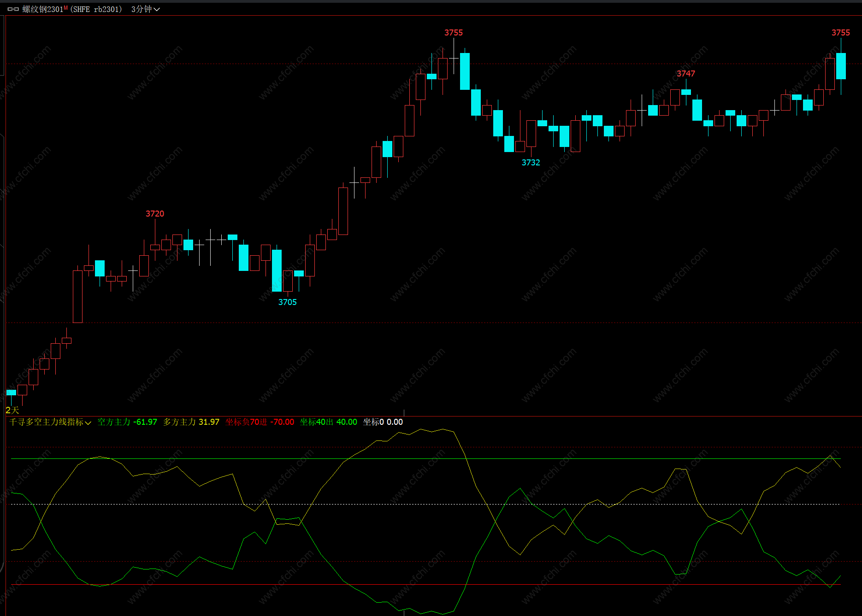Select the 空方主力 -61.97 indicator value
The image size is (862, 616).
point(127,422)
